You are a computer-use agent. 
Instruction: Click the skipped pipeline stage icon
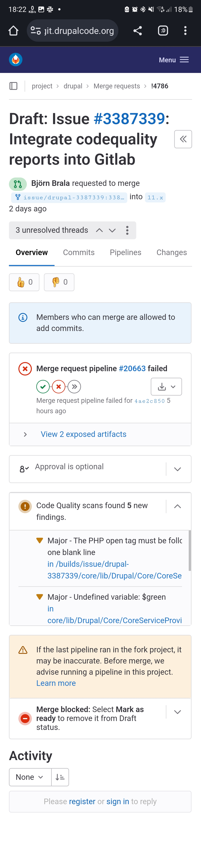pos(74,386)
